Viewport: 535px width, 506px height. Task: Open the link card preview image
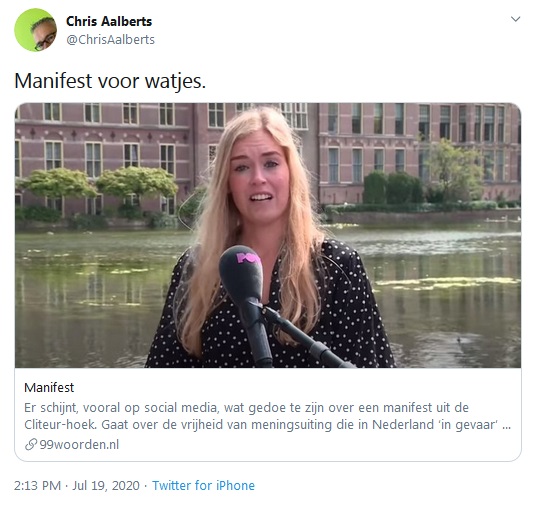(268, 235)
